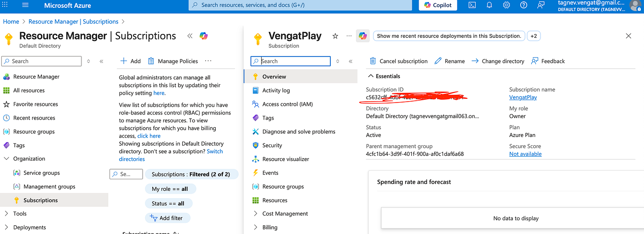
Task: Click Switch directories link
Action: 171,155
